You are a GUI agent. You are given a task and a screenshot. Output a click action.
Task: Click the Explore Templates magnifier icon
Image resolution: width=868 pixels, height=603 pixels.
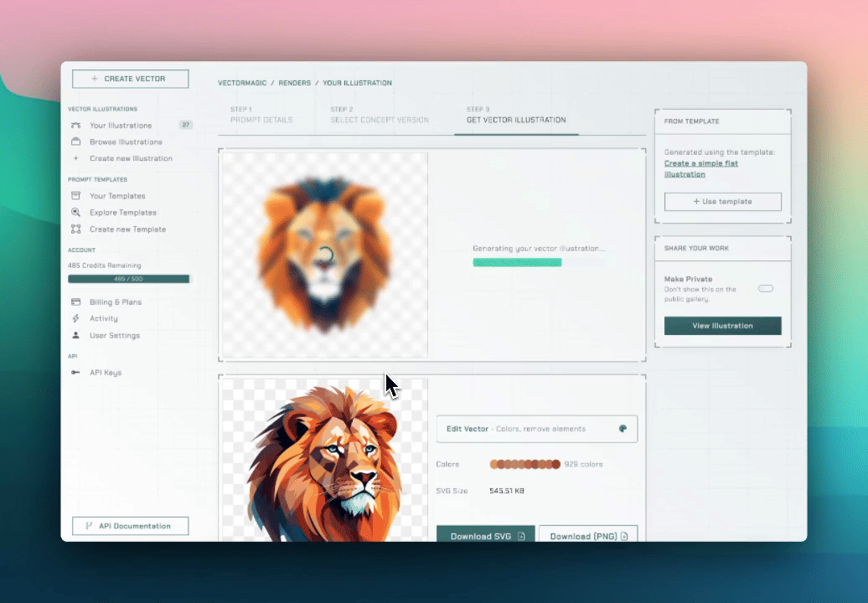[x=76, y=213]
